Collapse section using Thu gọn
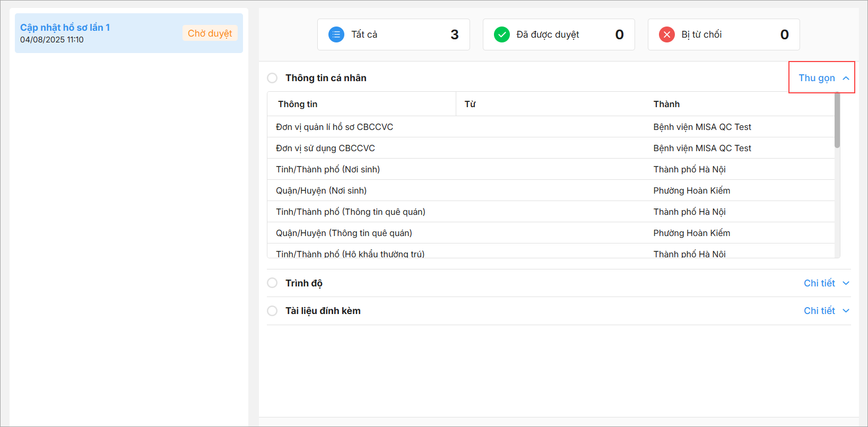The width and height of the screenshot is (868, 427). point(817,78)
